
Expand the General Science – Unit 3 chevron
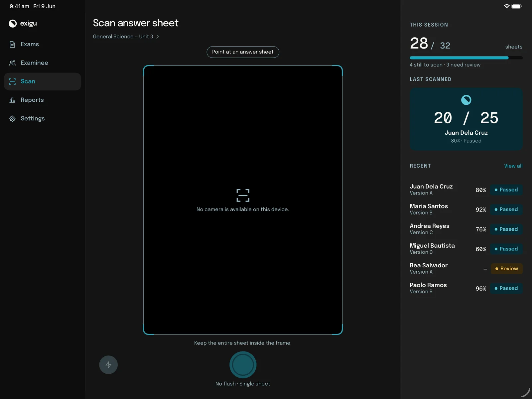point(158,37)
